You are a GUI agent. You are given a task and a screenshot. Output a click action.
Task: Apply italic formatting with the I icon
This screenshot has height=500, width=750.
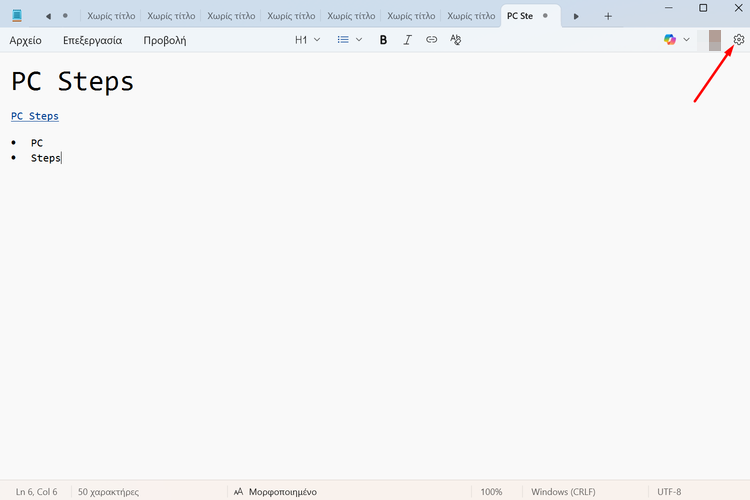click(x=407, y=40)
